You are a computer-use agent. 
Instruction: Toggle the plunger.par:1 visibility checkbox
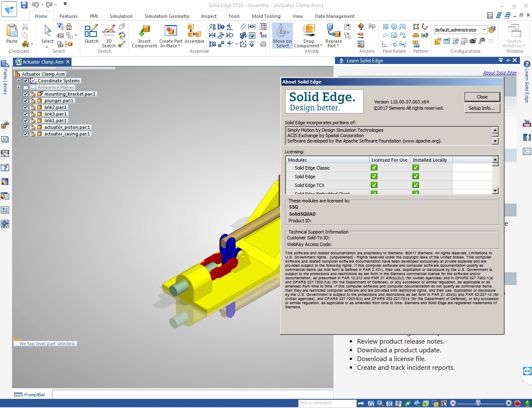click(x=25, y=101)
